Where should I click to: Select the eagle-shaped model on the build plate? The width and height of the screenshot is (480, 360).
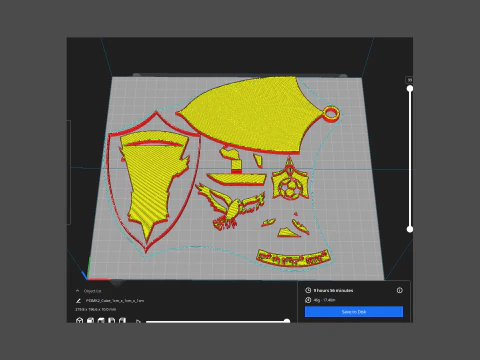click(x=230, y=207)
